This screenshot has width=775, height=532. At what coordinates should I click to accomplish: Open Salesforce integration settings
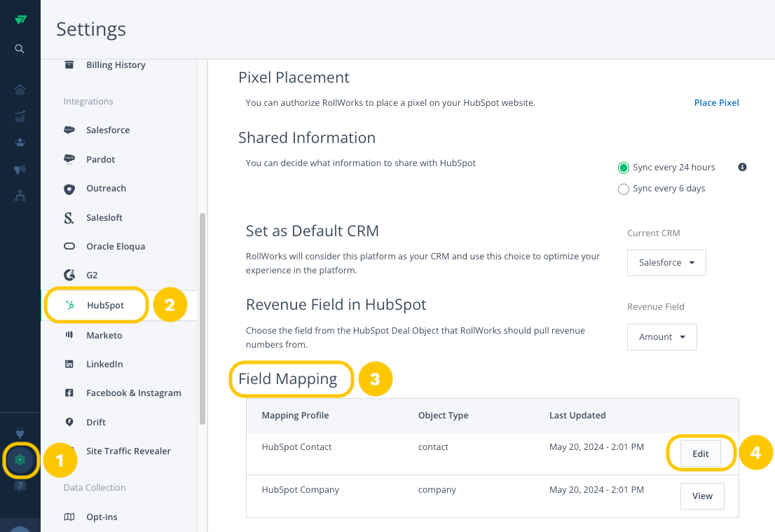point(108,130)
